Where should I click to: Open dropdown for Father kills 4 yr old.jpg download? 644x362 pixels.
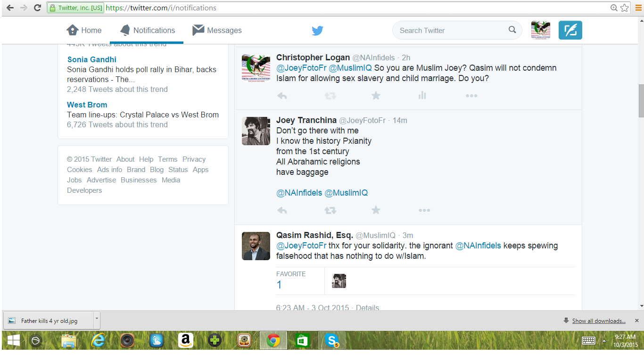tap(97, 321)
